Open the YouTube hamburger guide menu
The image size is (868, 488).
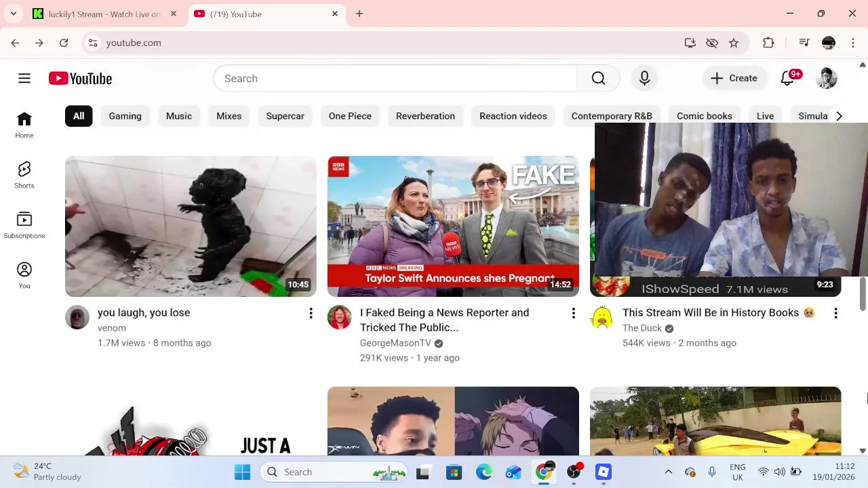(x=24, y=79)
